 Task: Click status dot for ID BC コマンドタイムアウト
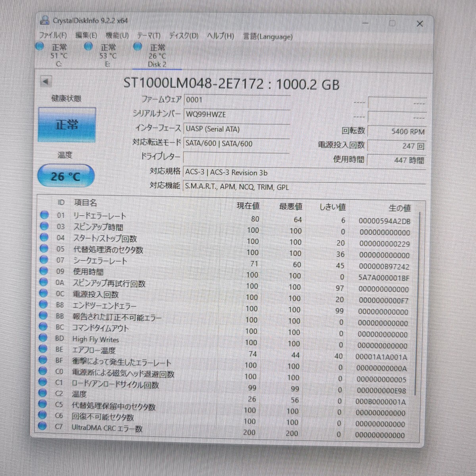(x=43, y=327)
